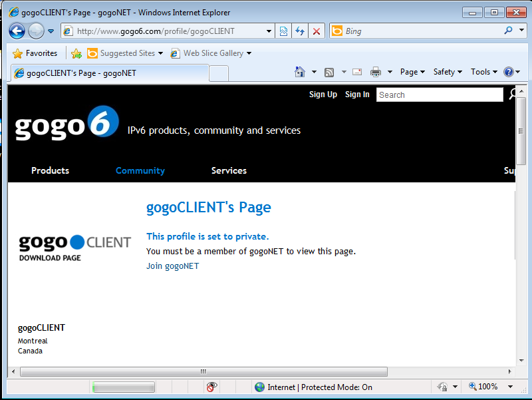Open the Products navigation item

(51, 170)
